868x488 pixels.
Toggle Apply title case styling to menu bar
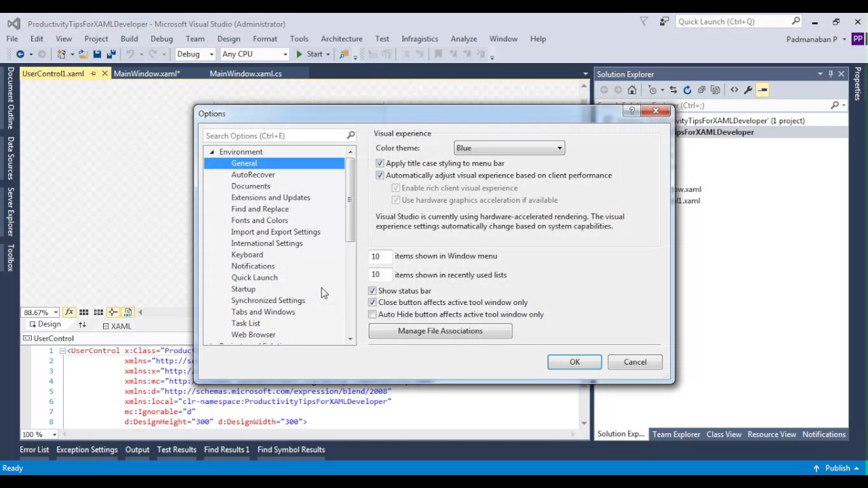tap(380, 163)
